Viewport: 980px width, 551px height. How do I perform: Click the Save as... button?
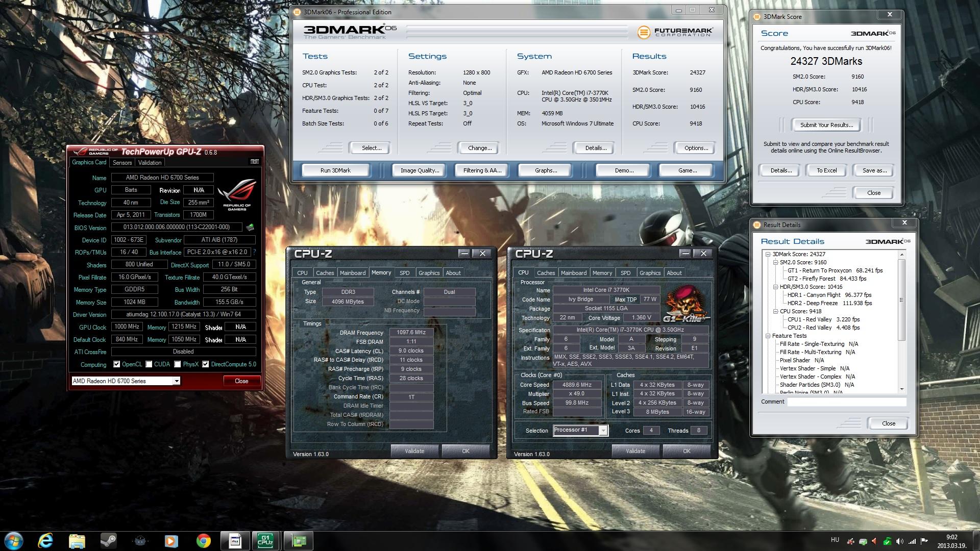pyautogui.click(x=874, y=170)
